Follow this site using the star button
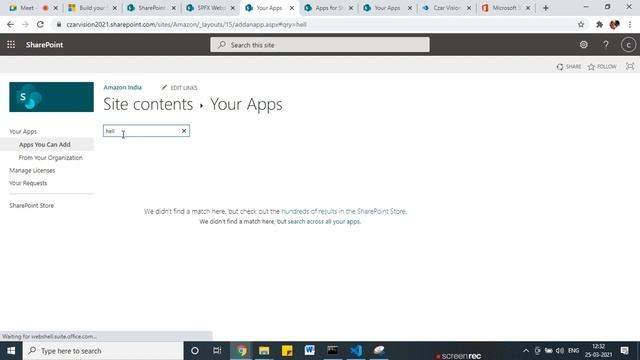Viewport: 640px width, 360px height. click(x=602, y=67)
